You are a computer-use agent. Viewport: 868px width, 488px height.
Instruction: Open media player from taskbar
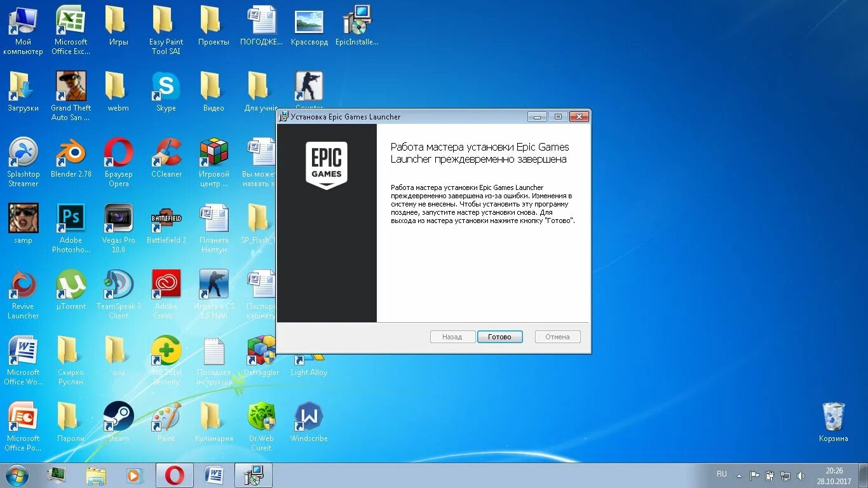coord(134,475)
